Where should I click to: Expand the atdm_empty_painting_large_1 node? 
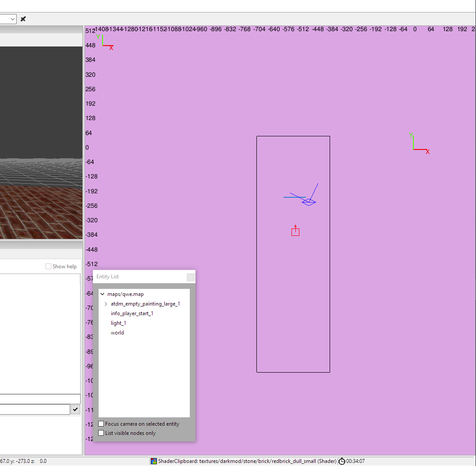[x=106, y=304]
